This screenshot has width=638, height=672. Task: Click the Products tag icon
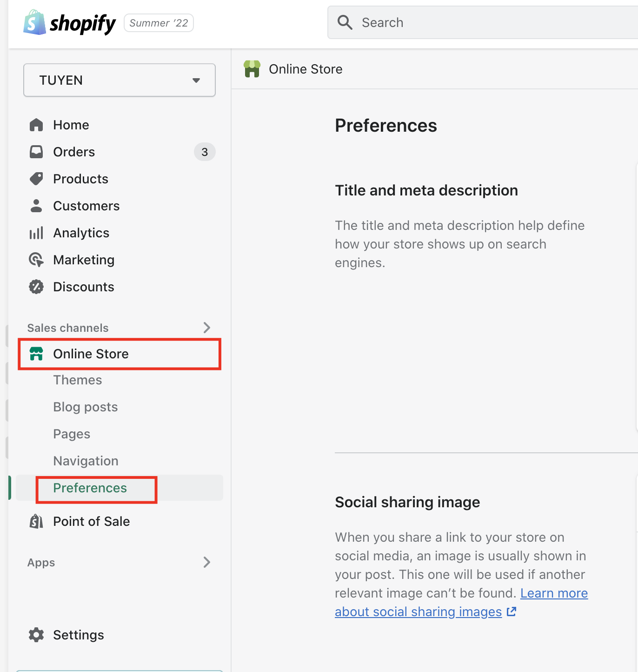point(36,179)
